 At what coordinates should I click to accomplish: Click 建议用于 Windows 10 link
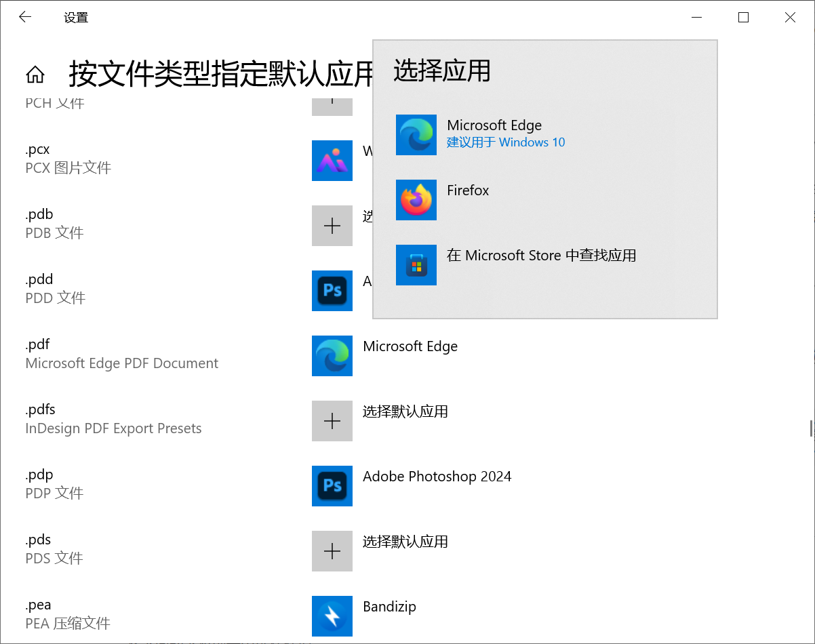[506, 142]
